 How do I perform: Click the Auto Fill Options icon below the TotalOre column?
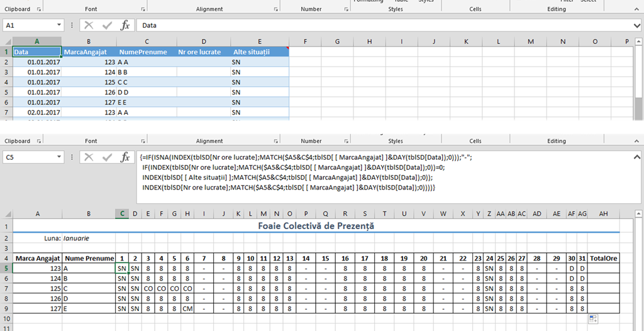coord(592,320)
